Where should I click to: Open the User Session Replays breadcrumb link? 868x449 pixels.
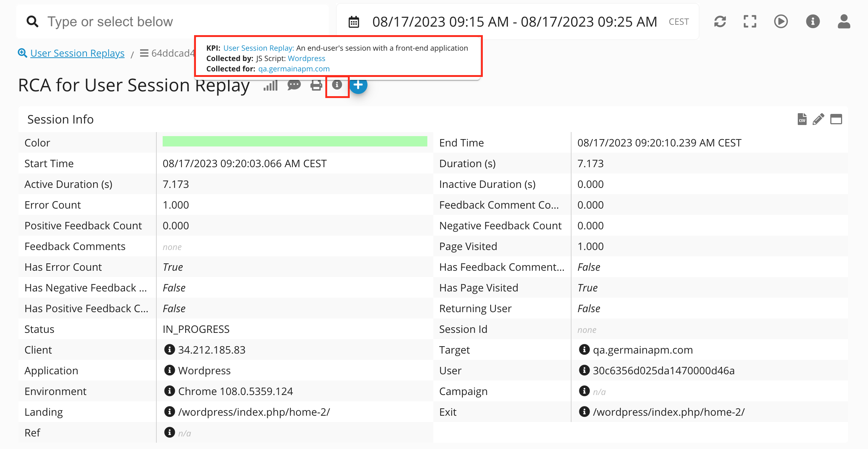(77, 53)
